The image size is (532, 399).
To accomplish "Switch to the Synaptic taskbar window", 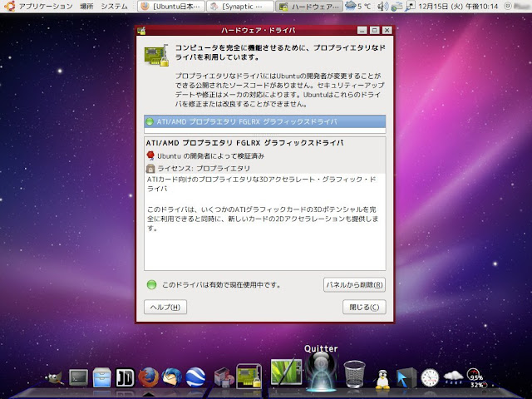I will (240, 6).
